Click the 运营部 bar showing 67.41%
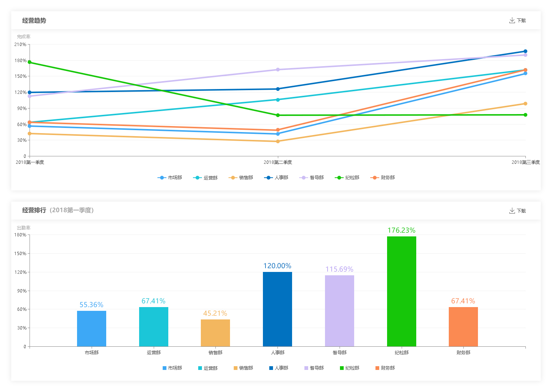Image resolution: width=552 pixels, height=392 pixels. [x=154, y=327]
